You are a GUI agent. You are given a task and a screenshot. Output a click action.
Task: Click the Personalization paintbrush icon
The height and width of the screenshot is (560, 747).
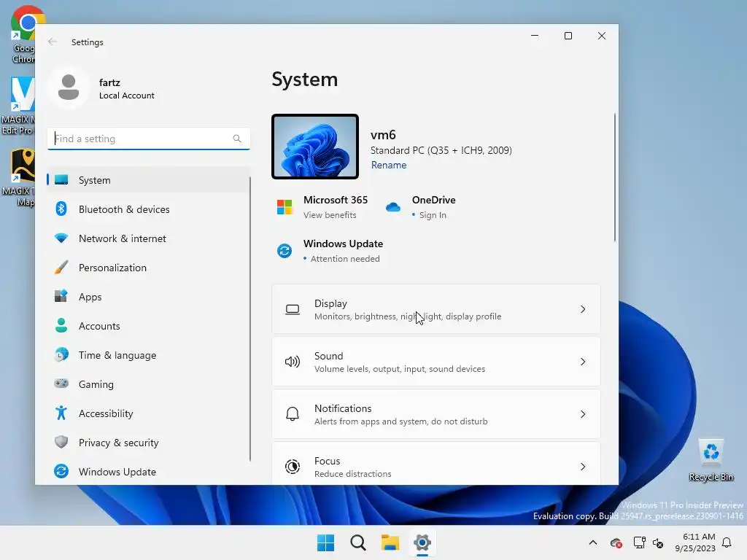[61, 267]
